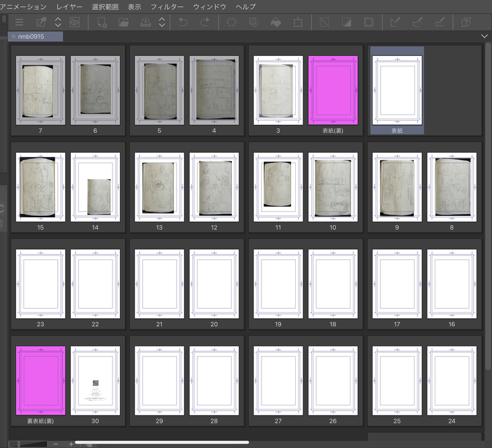Select blank page 16 thumbnail
Viewport: 492px width, 448px height.
pyautogui.click(x=452, y=284)
